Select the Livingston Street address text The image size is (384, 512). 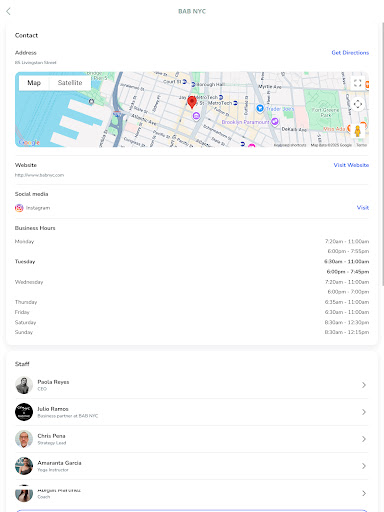coord(35,63)
